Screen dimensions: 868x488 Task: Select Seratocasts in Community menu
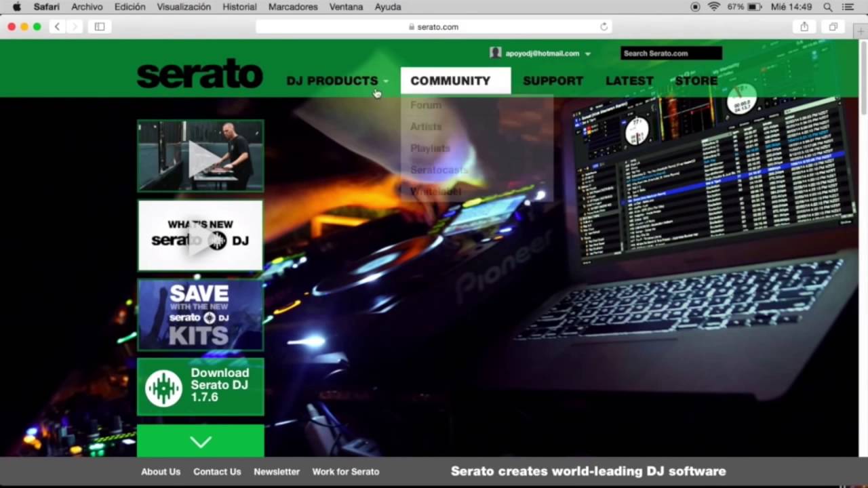pos(439,170)
